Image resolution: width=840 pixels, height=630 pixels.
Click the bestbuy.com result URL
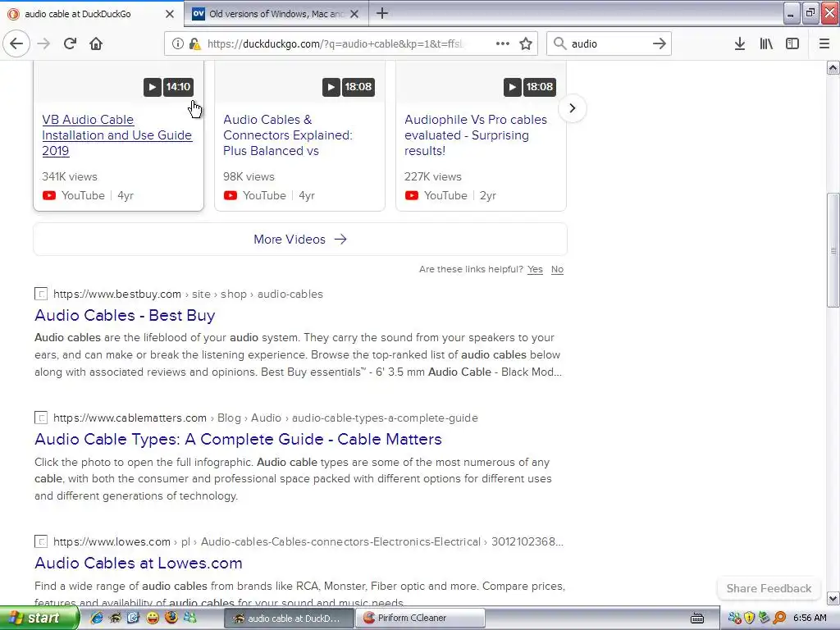[x=188, y=294]
